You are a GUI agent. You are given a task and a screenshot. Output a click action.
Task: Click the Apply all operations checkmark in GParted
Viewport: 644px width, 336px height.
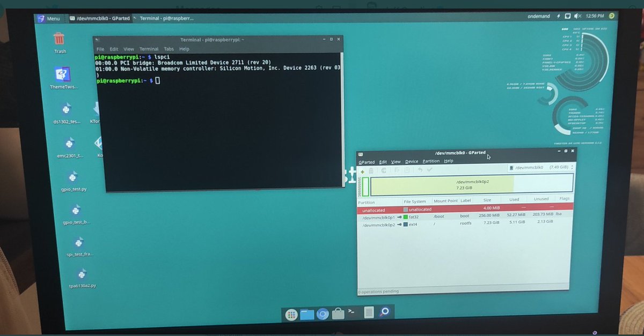pos(429,169)
